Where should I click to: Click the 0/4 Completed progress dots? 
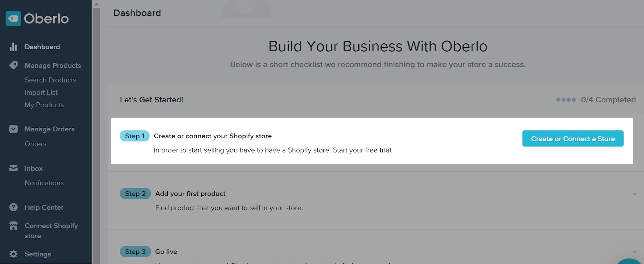[x=566, y=100]
